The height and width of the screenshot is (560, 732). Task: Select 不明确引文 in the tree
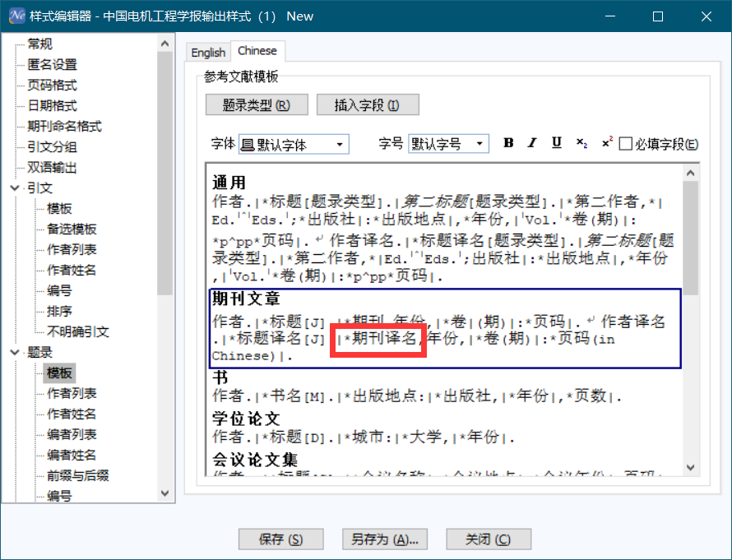(x=77, y=331)
